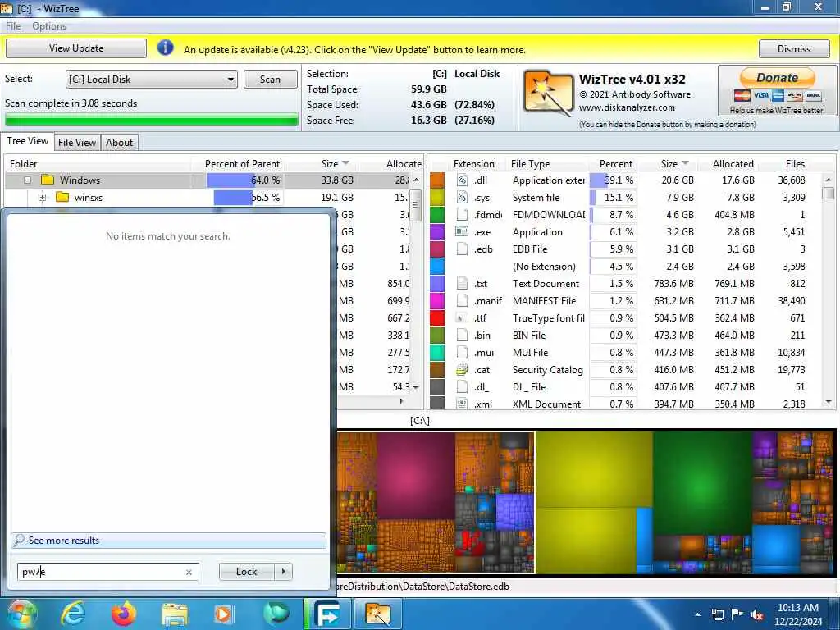Click the volume muted tray icon

tap(757, 615)
